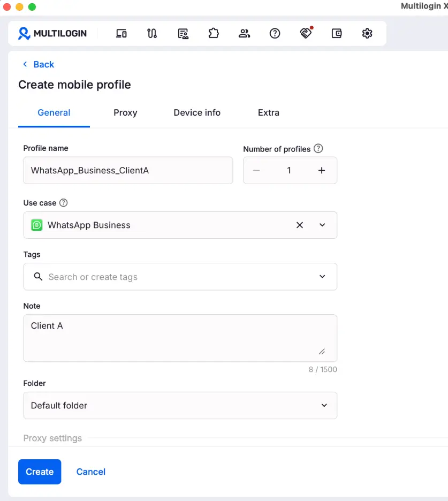448x501 pixels.
Task: Expand the Use case dropdown chevron
Action: [322, 225]
